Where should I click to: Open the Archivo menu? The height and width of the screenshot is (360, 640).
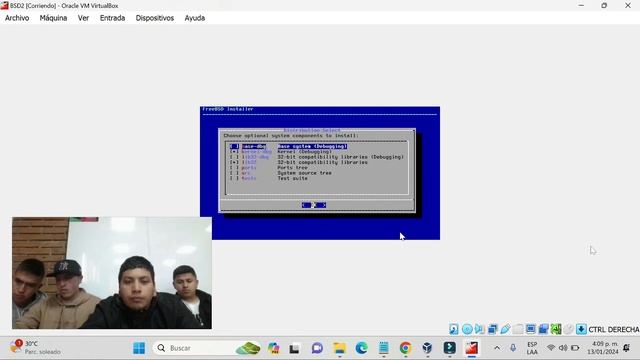tap(17, 18)
